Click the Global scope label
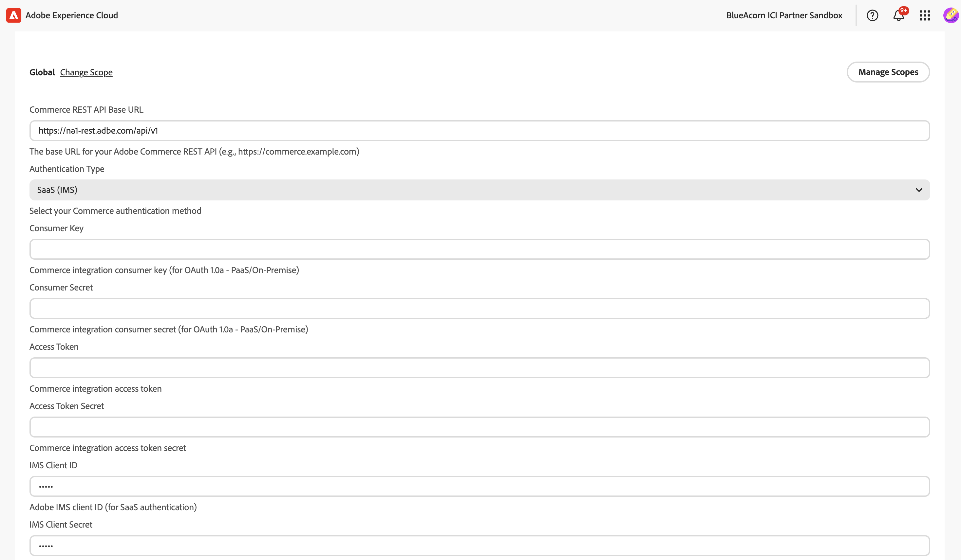Viewport: 961px width, 560px height. pyautogui.click(x=42, y=72)
